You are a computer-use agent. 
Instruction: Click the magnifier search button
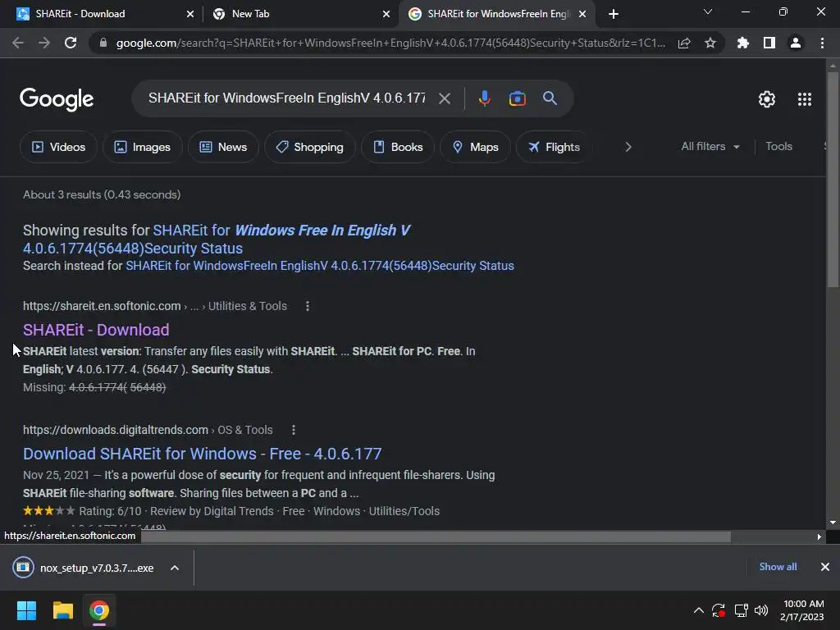[550, 98]
